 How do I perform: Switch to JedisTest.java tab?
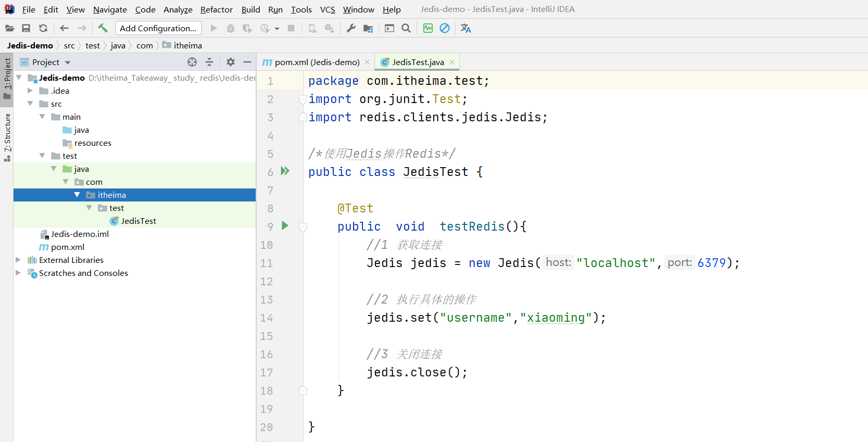[x=418, y=62]
